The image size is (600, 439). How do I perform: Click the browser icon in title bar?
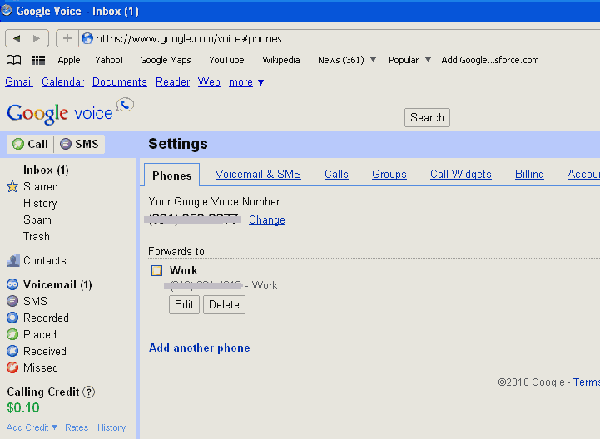7,10
